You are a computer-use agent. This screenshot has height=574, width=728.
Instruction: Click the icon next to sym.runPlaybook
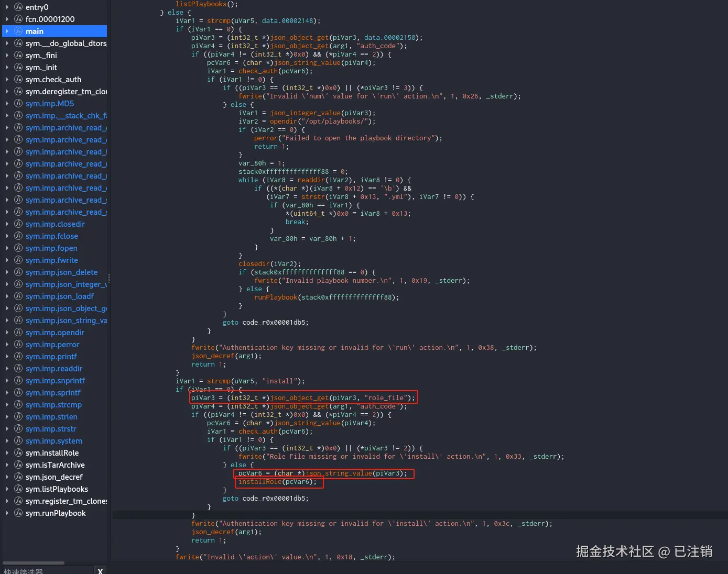[18, 513]
